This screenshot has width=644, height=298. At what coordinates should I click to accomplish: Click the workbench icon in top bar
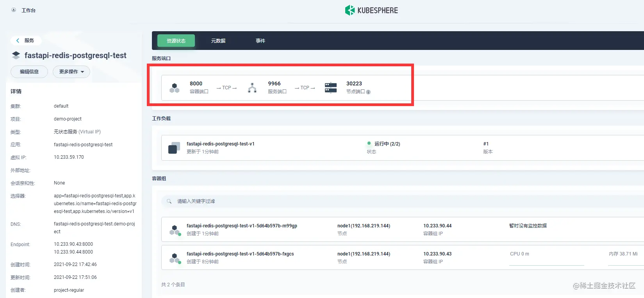click(x=14, y=10)
